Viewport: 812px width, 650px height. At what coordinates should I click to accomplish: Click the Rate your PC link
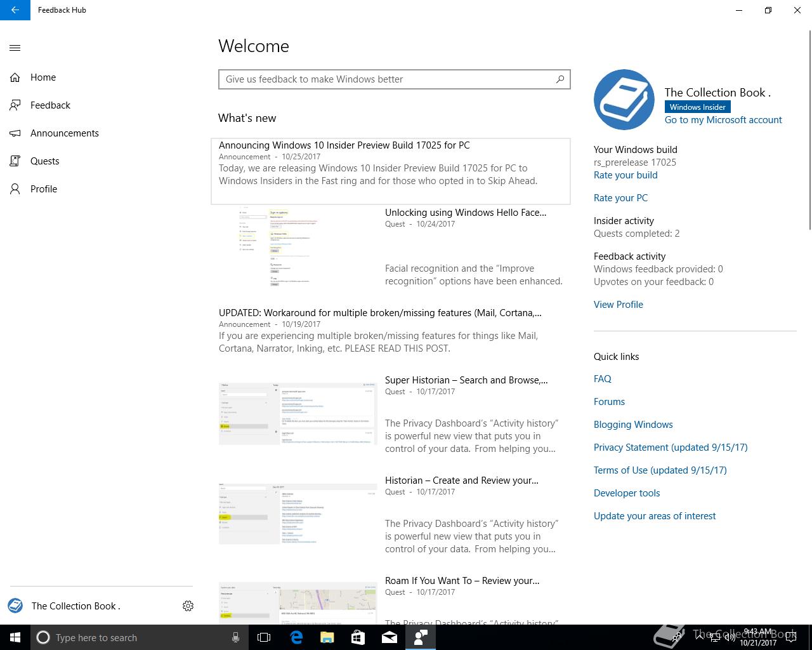point(620,198)
